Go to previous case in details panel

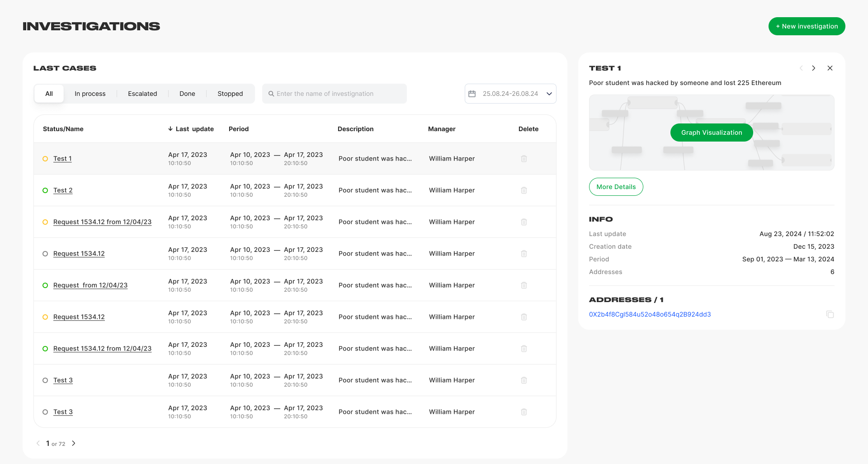point(801,68)
